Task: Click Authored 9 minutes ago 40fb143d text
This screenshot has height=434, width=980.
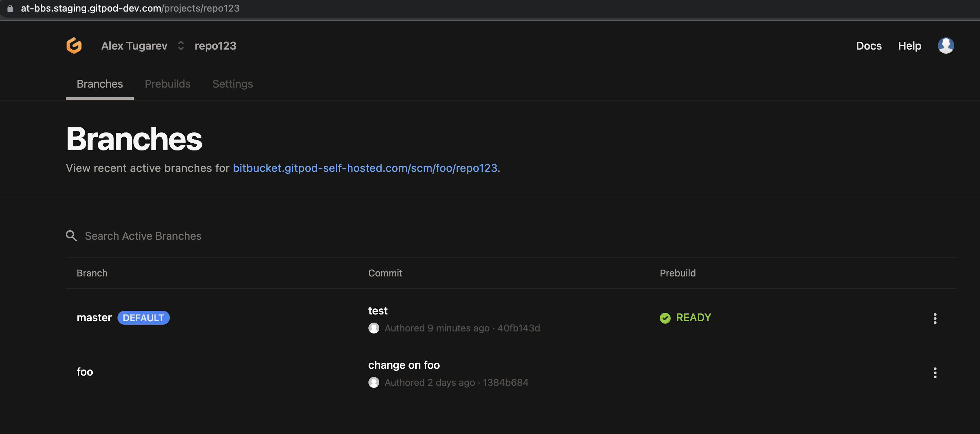Action: (462, 328)
